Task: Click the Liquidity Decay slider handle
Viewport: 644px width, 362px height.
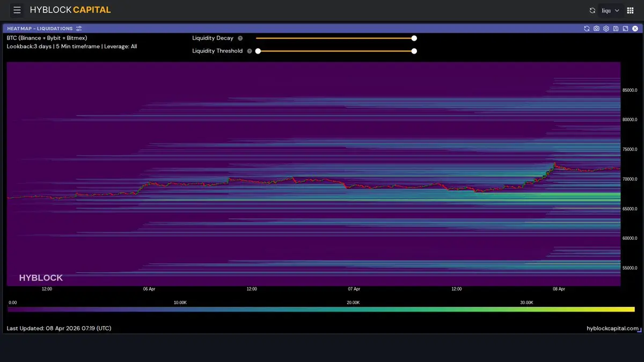Action: [x=414, y=38]
